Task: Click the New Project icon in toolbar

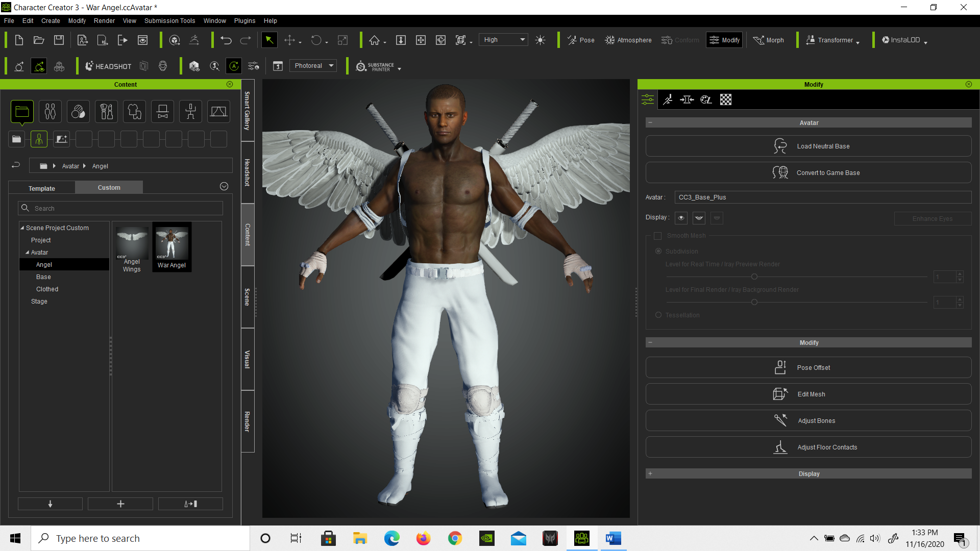Action: coord(19,40)
